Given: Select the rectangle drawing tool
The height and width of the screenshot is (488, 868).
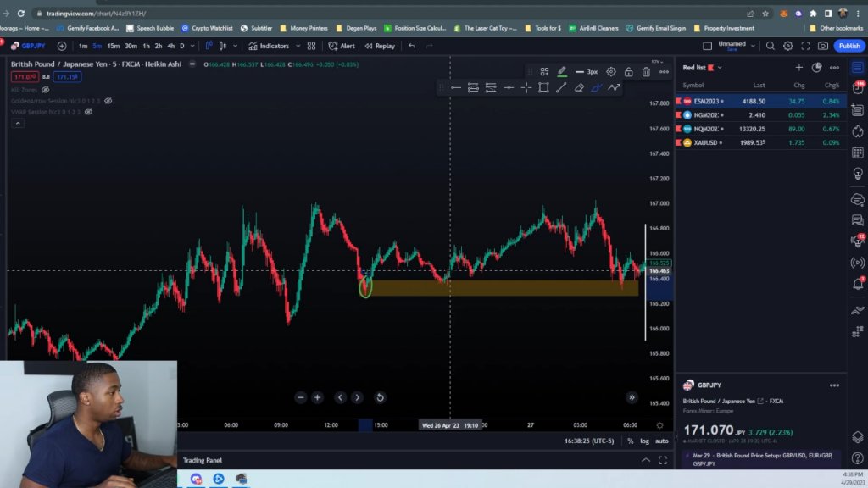Looking at the screenshot, I should [543, 87].
